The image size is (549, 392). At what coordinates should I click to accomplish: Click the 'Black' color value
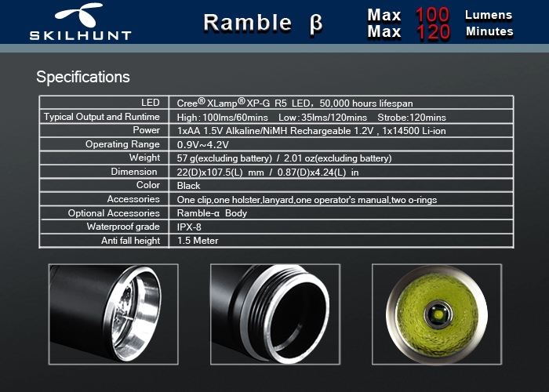[x=188, y=186]
